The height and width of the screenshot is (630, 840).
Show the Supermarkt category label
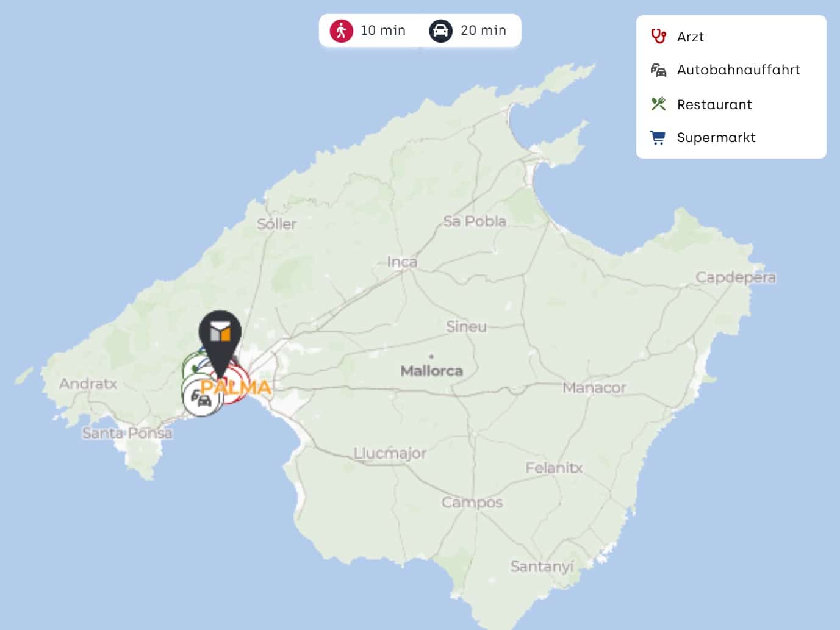point(716,138)
